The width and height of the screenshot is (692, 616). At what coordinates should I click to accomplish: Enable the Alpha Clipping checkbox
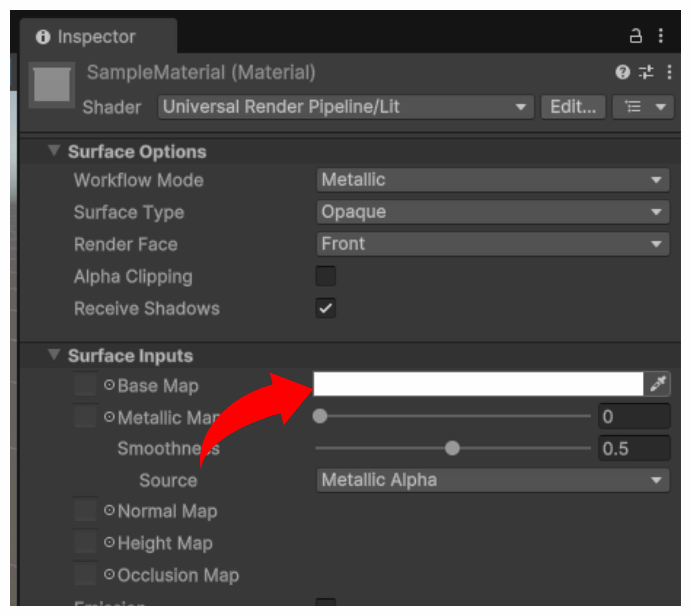326,276
